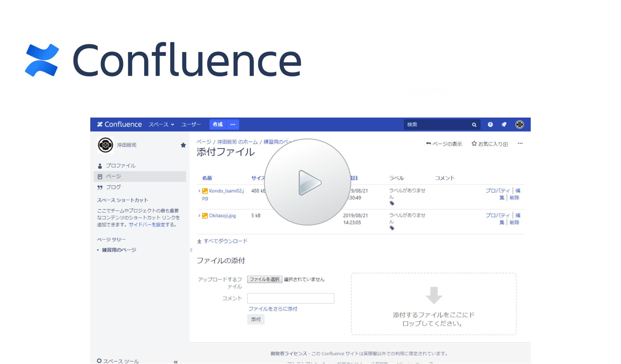Click the ページ breadcrumb link
Viewport: 621px width, 364px height.
(x=204, y=142)
